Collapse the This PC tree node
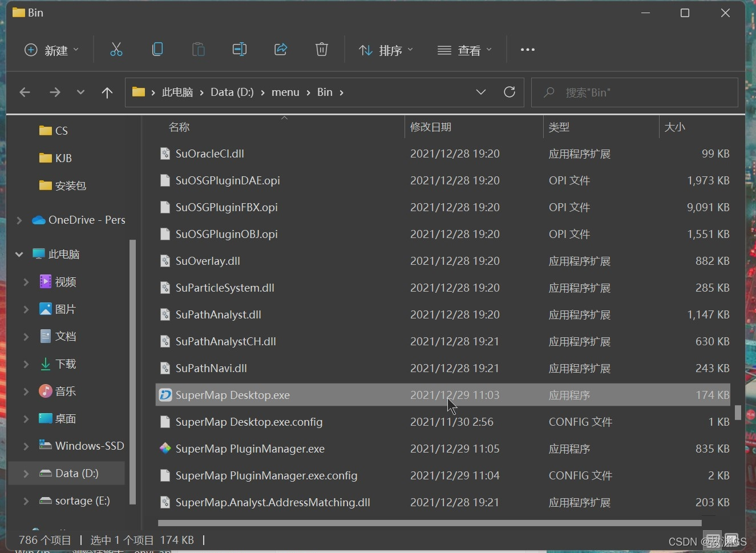The image size is (756, 553). coord(19,254)
